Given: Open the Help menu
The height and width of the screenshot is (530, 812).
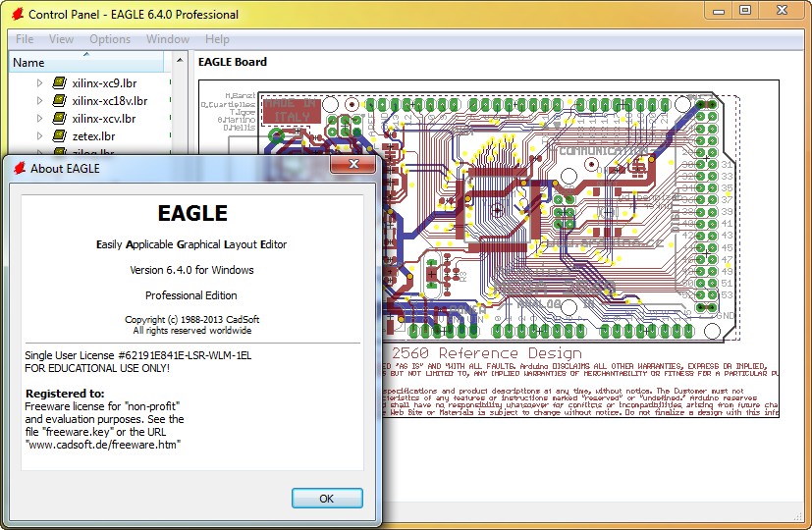Looking at the screenshot, I should point(217,39).
